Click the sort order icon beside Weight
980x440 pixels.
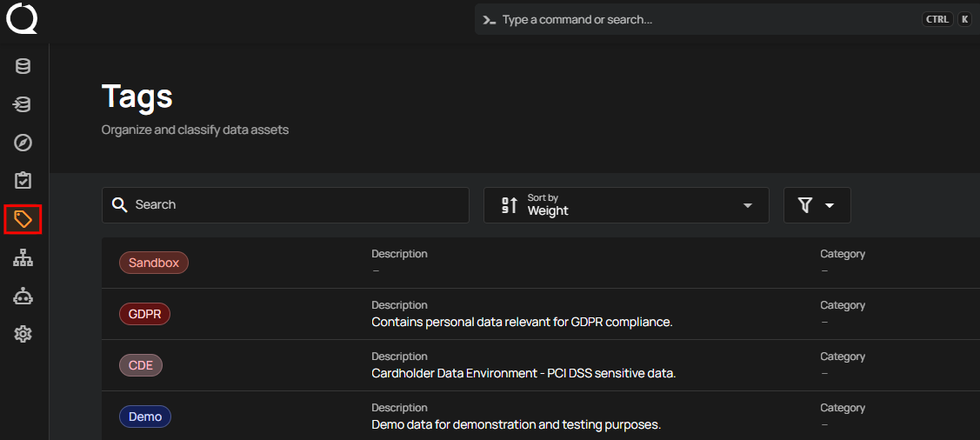coord(510,205)
